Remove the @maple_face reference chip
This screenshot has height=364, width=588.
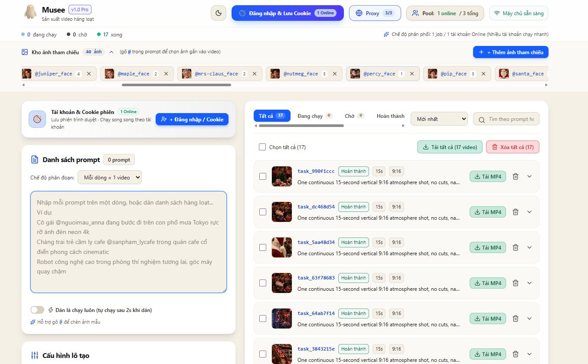(166, 74)
